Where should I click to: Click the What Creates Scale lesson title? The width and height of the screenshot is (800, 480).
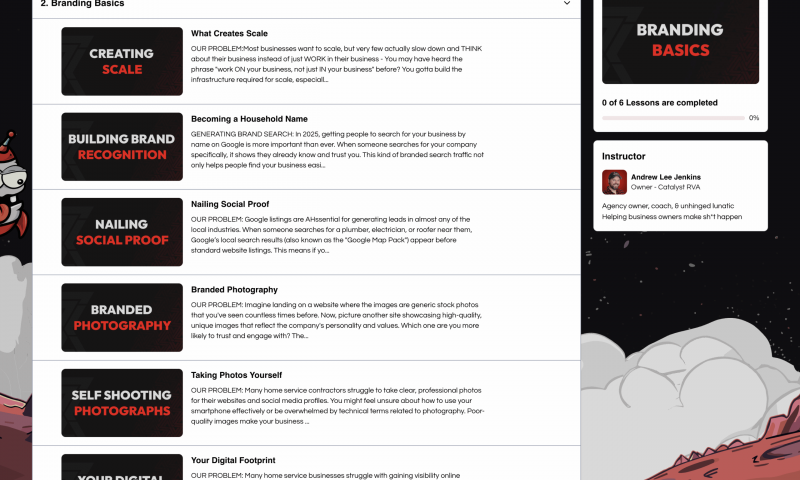point(229,34)
